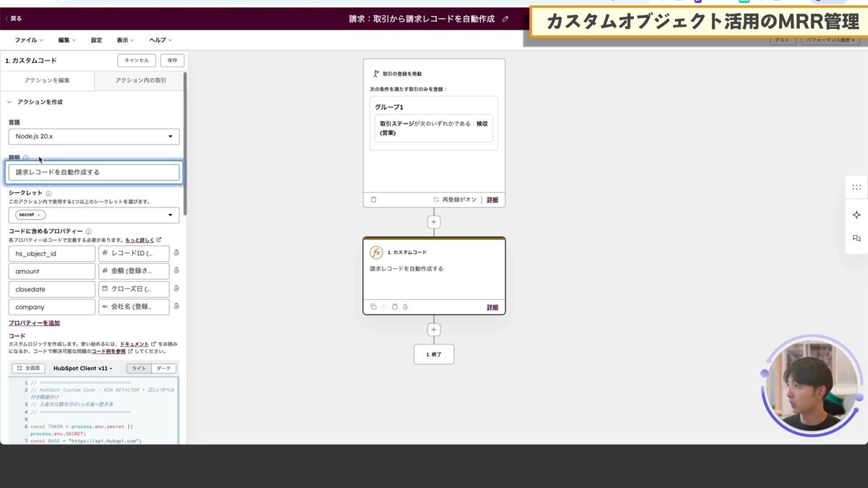Edit the 説明 description input field
The image size is (868, 488).
pyautogui.click(x=93, y=172)
